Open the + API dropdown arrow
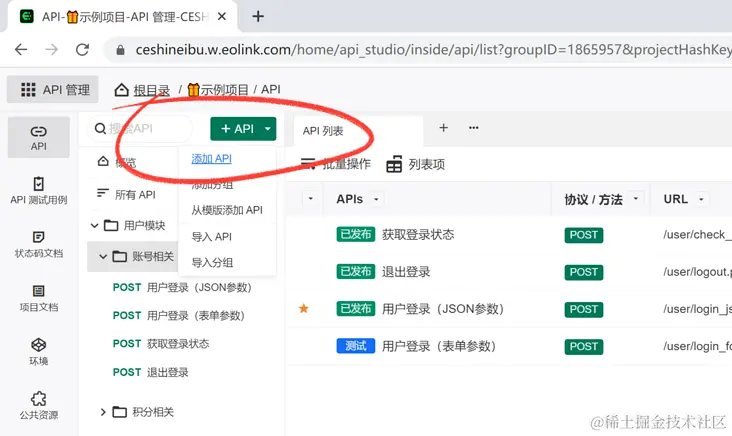Screen dimensions: 732x436 click(x=268, y=129)
